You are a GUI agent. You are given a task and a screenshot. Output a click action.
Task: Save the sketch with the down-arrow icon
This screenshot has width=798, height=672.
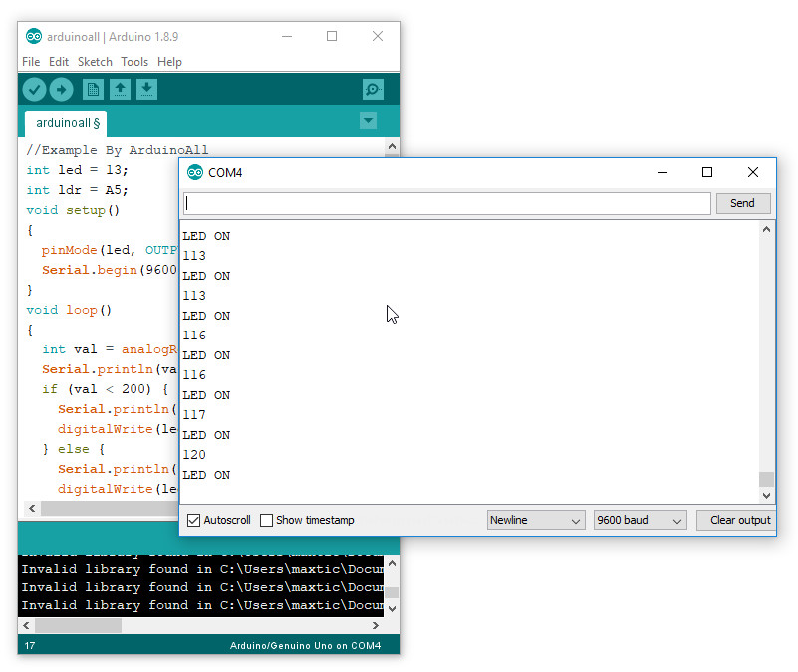(146, 90)
